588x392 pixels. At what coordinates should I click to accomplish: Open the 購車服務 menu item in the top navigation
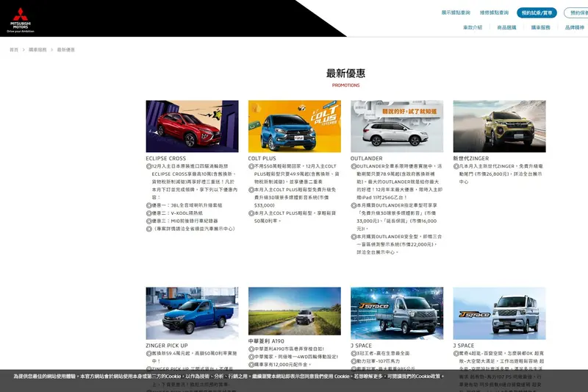pos(540,27)
